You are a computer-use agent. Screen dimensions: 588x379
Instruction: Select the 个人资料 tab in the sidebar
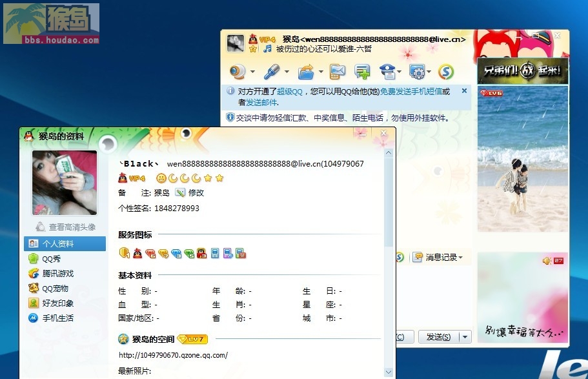pos(65,243)
